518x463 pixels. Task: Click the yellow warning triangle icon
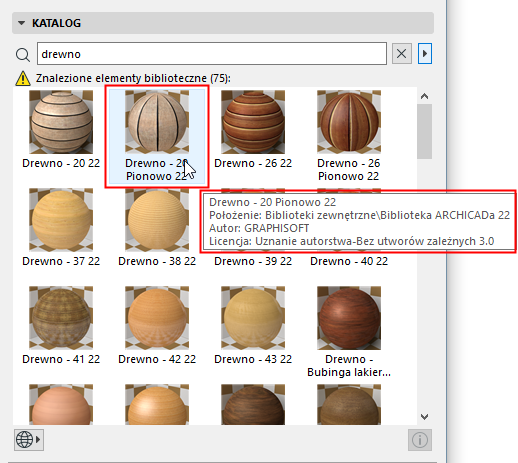click(23, 78)
